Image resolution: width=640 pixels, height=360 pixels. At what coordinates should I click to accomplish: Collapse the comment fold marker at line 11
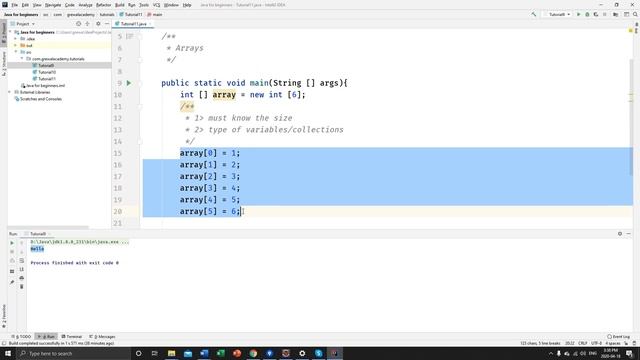(140, 107)
